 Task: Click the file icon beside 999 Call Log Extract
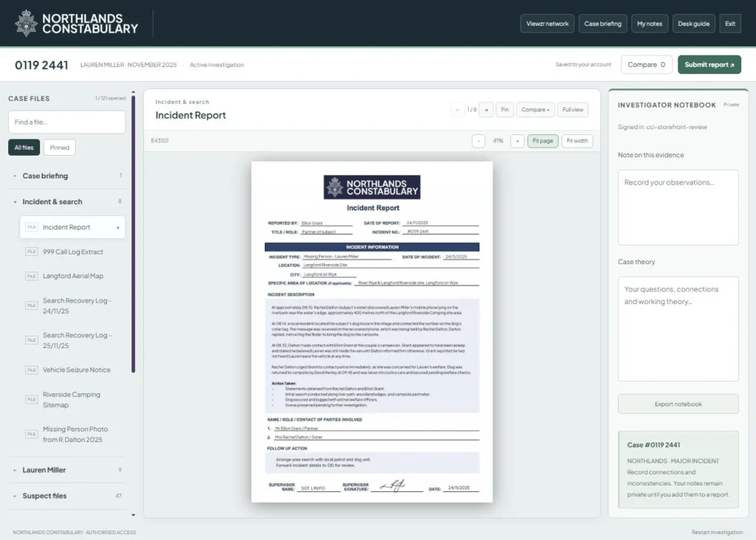(x=31, y=252)
